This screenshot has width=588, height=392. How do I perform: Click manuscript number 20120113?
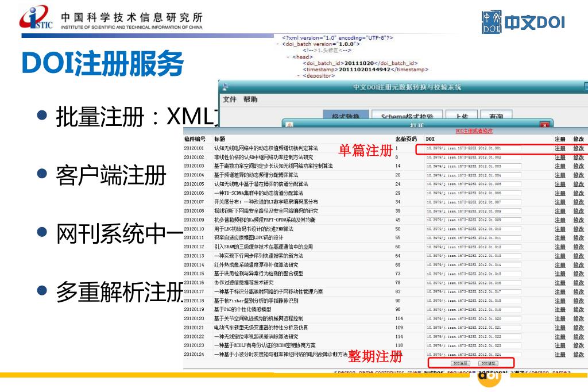(x=194, y=256)
